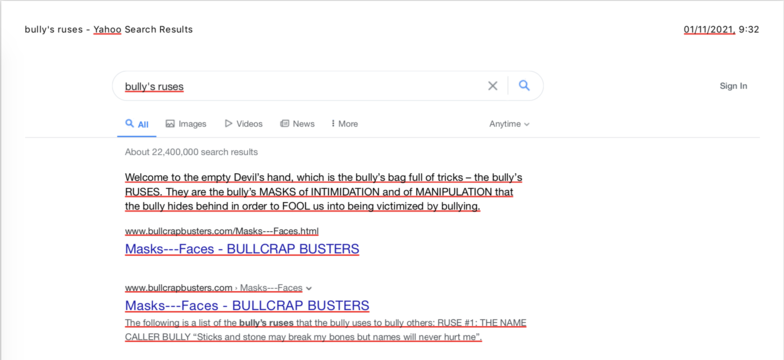This screenshot has width=784, height=360.
Task: Open the More menu label
Action: (x=348, y=124)
